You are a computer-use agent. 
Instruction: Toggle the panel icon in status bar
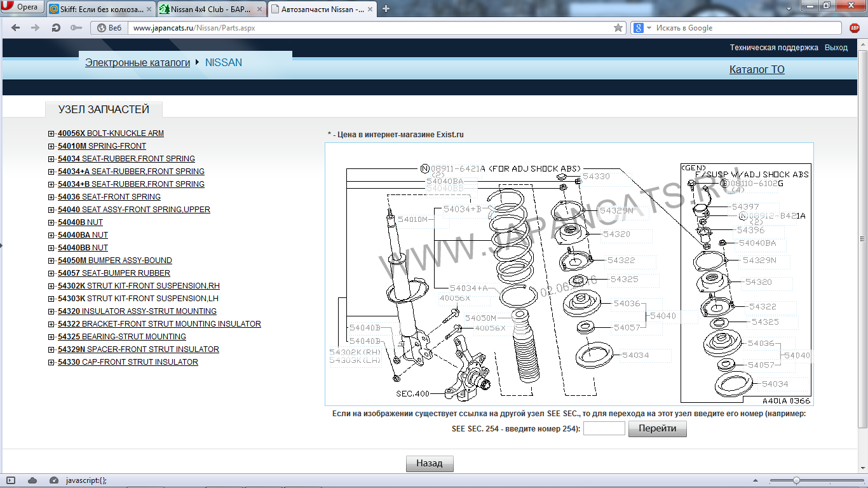click(x=11, y=480)
